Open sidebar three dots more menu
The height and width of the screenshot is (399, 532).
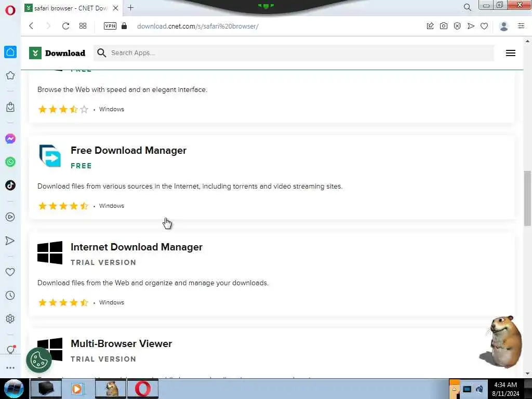[10, 368]
